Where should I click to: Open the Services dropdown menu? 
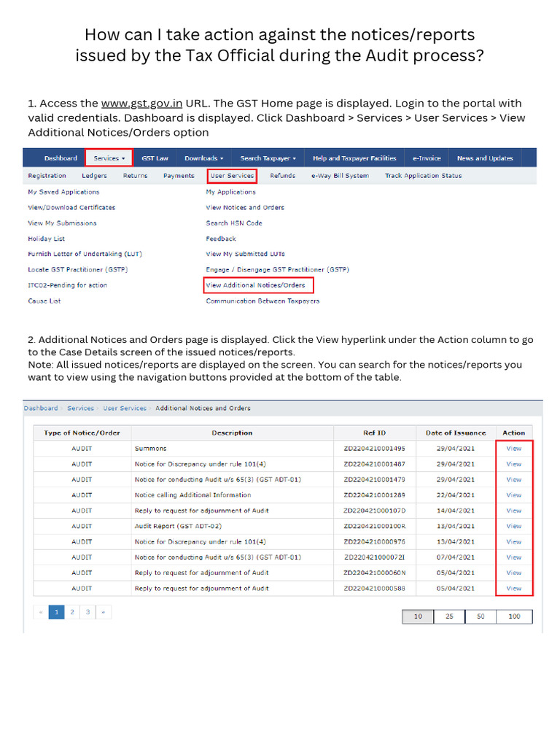point(109,158)
